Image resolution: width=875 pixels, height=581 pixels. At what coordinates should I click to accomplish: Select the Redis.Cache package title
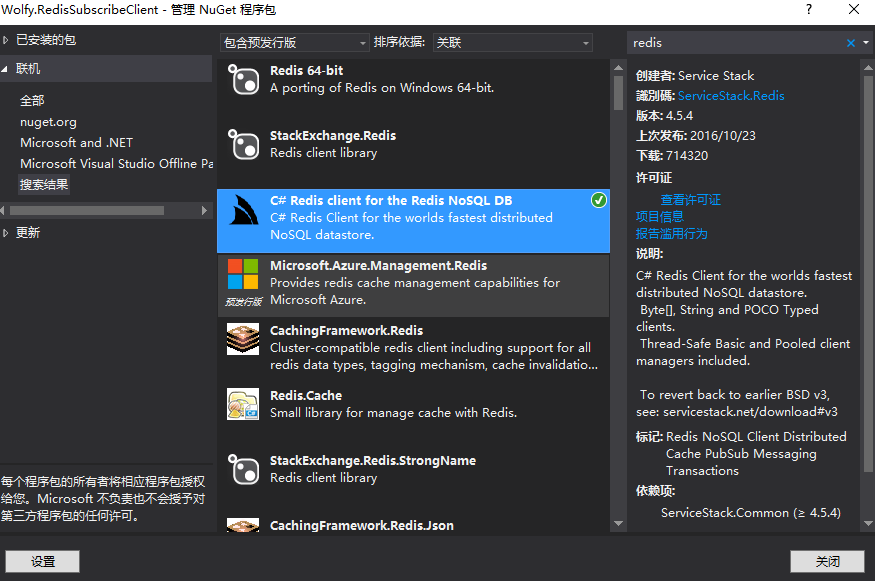pos(306,396)
